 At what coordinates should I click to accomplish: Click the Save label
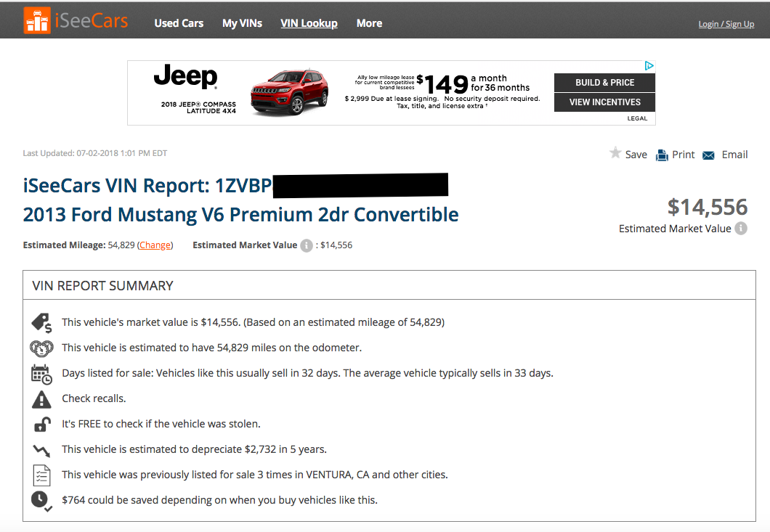tap(636, 155)
